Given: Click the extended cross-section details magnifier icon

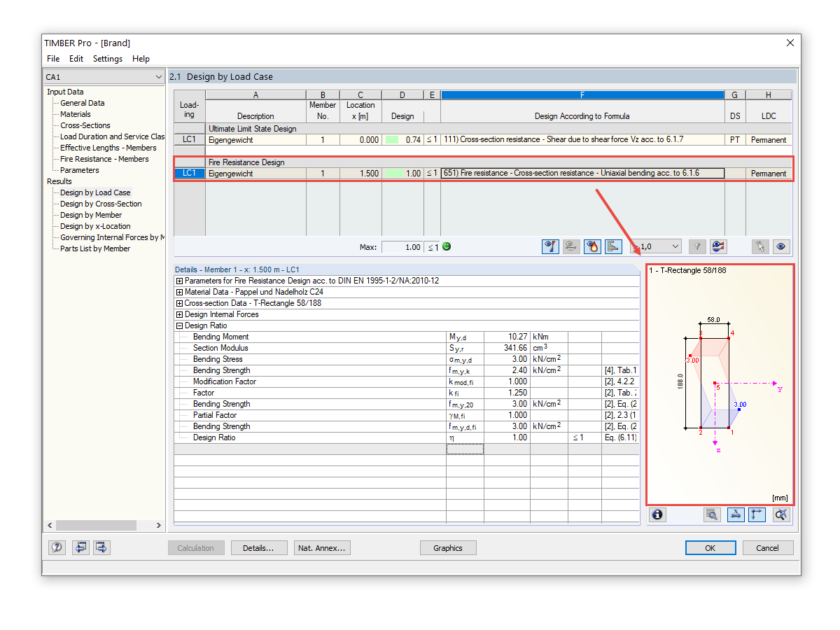Looking at the screenshot, I should (x=712, y=515).
